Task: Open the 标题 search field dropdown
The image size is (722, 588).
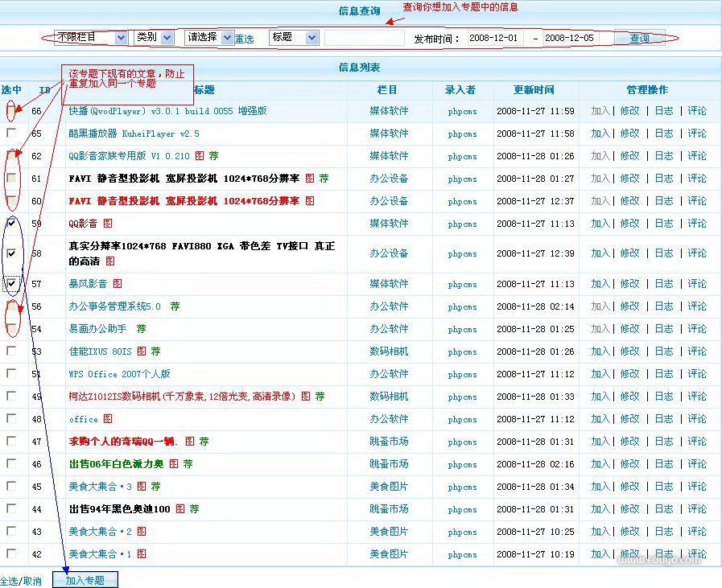Action: point(295,38)
